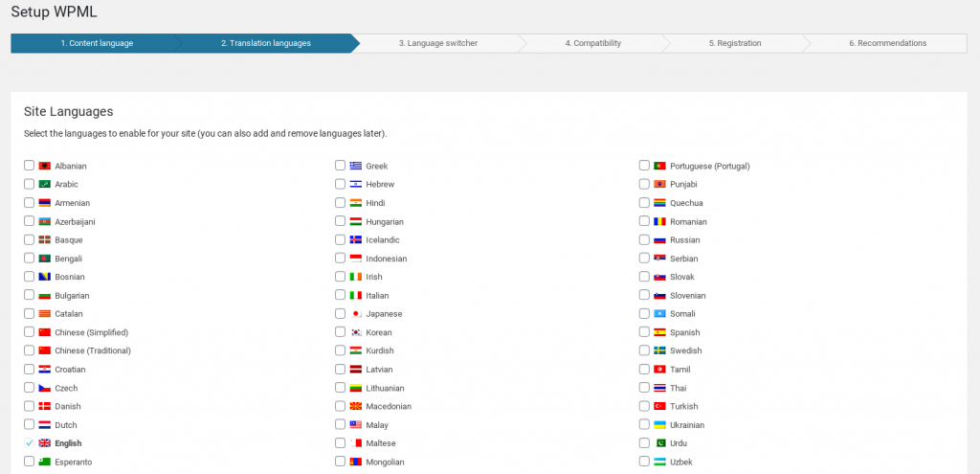Click the Korean flag icon

tap(356, 332)
